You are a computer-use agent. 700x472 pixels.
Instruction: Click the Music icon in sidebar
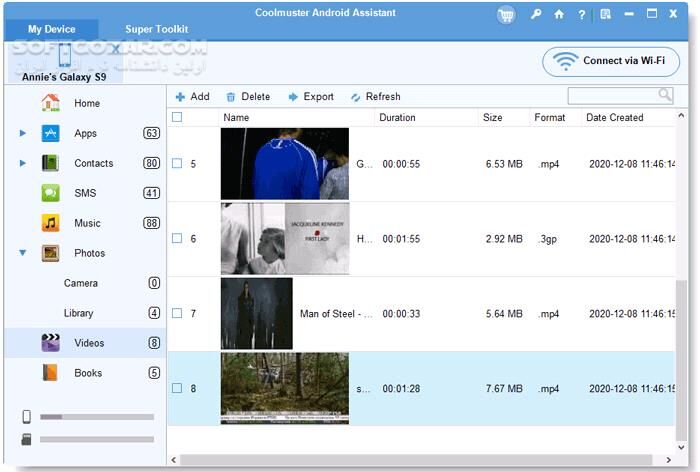50,223
